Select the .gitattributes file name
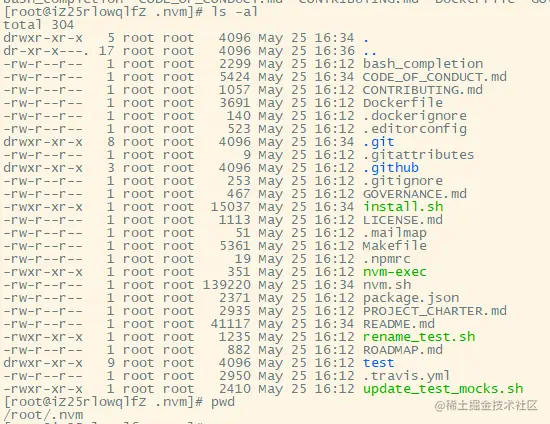 (x=419, y=155)
